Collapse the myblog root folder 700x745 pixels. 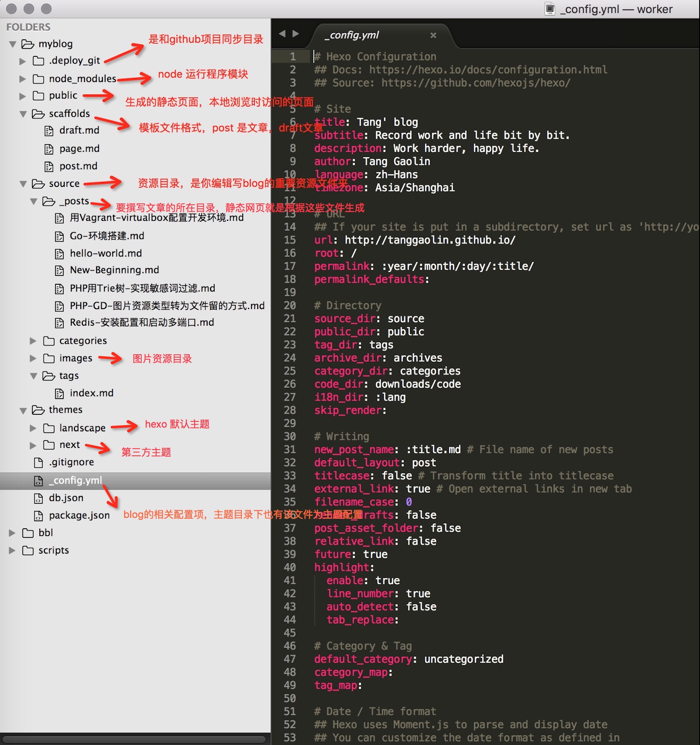(12, 44)
